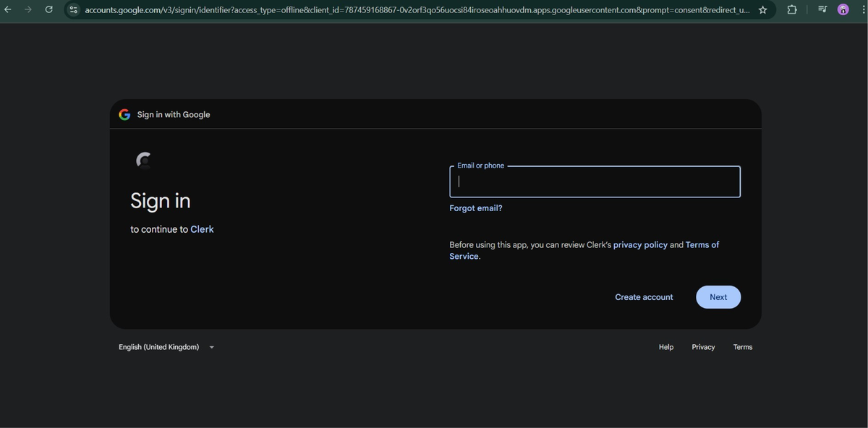This screenshot has height=428, width=868.
Task: Open the Extensions puzzle icon
Action: pyautogui.click(x=792, y=10)
